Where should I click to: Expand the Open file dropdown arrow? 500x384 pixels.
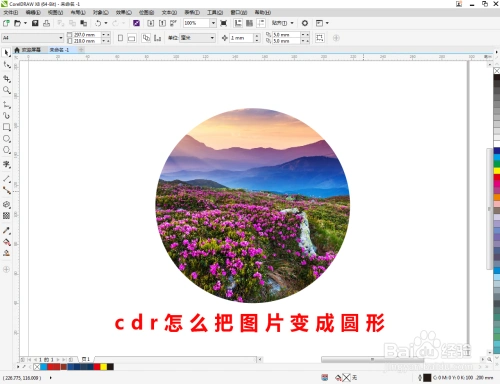coord(25,23)
